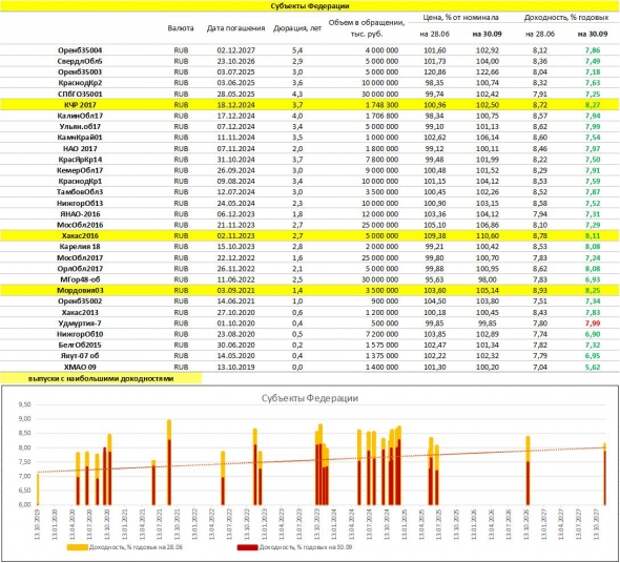Select the yellow note 'выпуски с наибольшими доходностями'

101,378
